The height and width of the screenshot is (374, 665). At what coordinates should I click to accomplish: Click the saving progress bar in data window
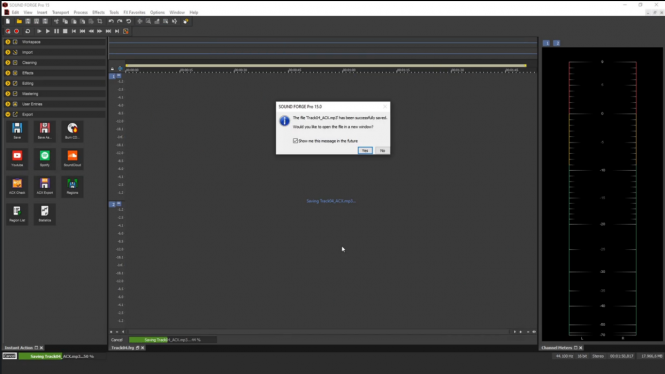(173, 340)
